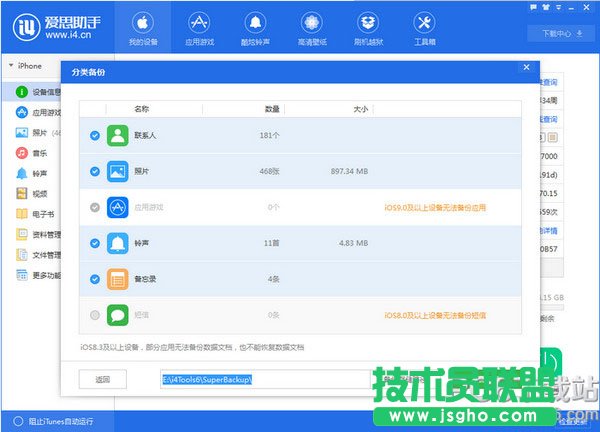The image size is (600, 432).
Task: Open the 我的设备 (My Device) tab
Action: [x=143, y=28]
